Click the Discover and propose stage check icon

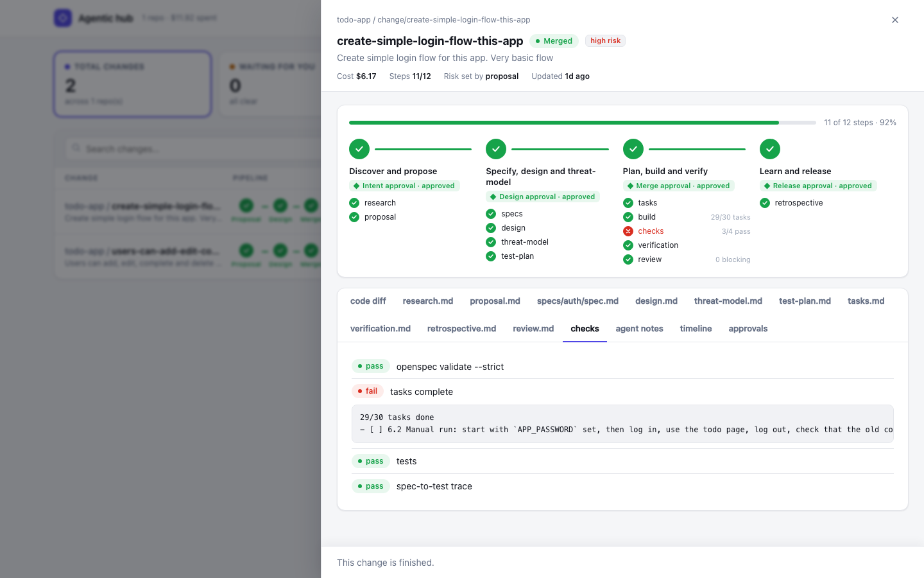(x=359, y=149)
